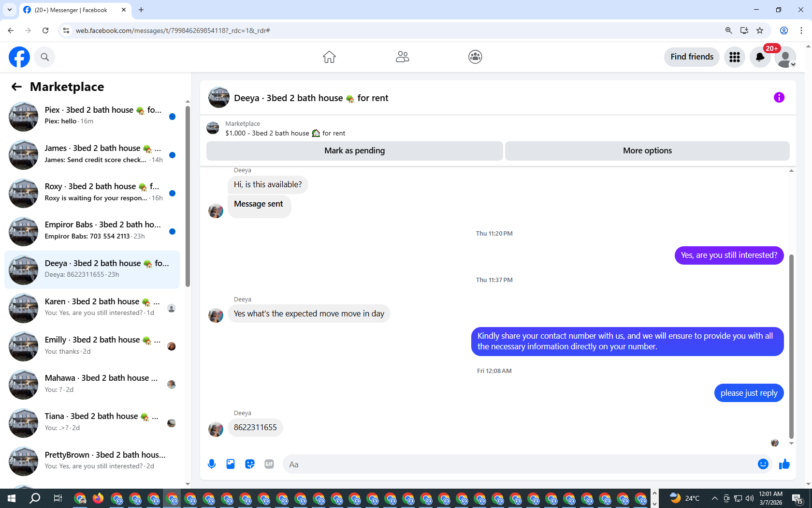The width and height of the screenshot is (812, 508).
Task: Choose a sticker icon
Action: [x=250, y=464]
